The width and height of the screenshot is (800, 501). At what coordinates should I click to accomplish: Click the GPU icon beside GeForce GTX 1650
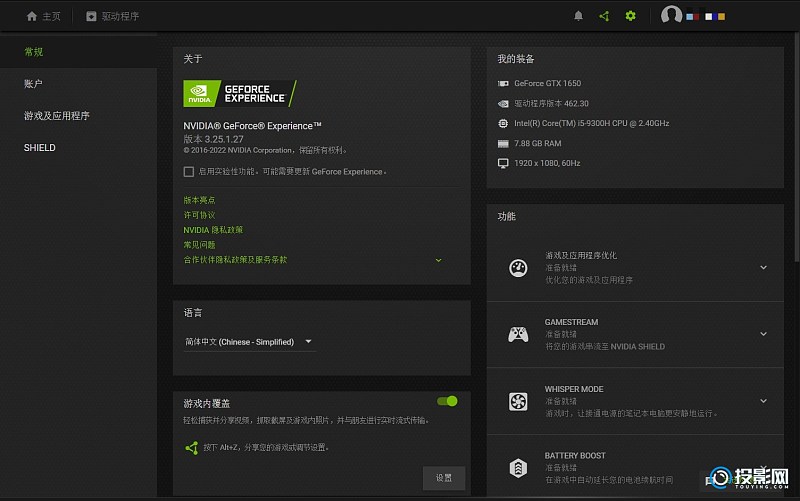(x=503, y=83)
